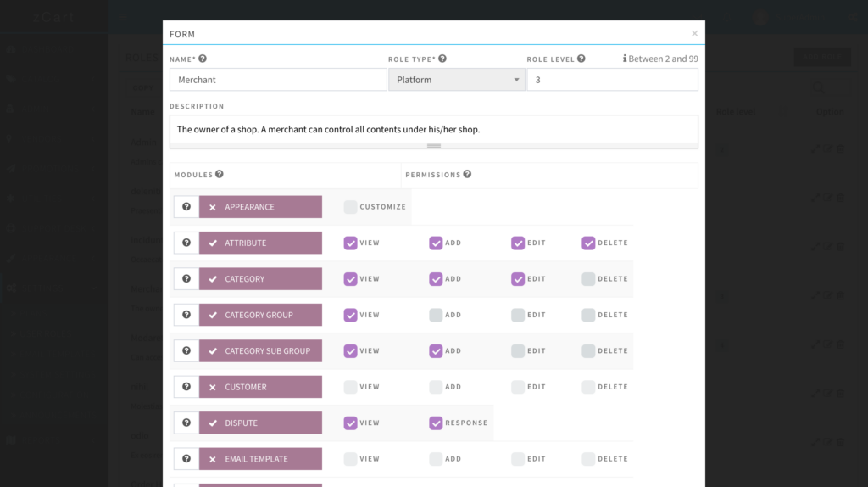Click the help icon next to Name label

click(x=203, y=59)
